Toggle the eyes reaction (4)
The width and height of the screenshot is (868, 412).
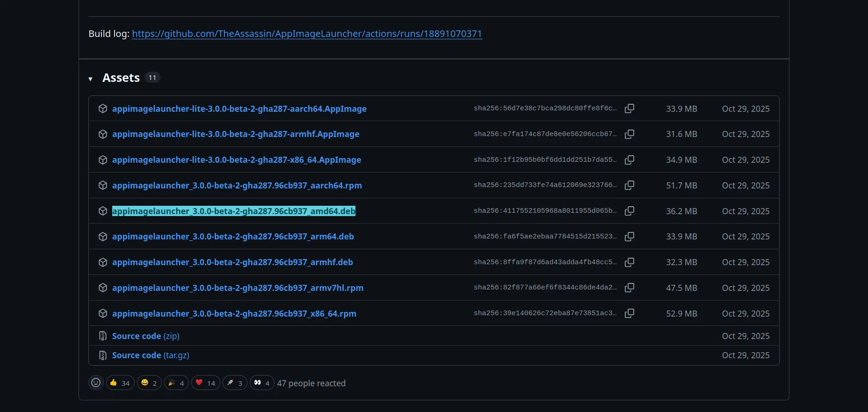262,383
